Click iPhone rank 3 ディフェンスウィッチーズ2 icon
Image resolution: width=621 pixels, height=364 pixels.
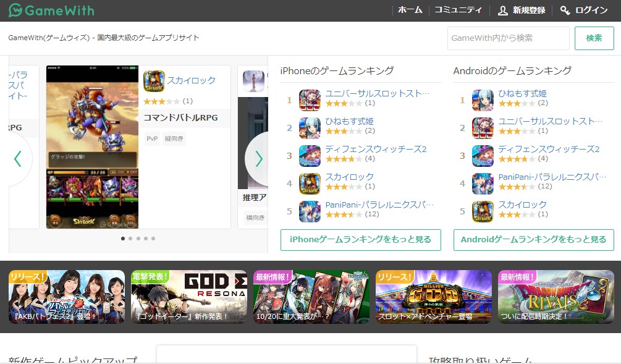click(310, 156)
